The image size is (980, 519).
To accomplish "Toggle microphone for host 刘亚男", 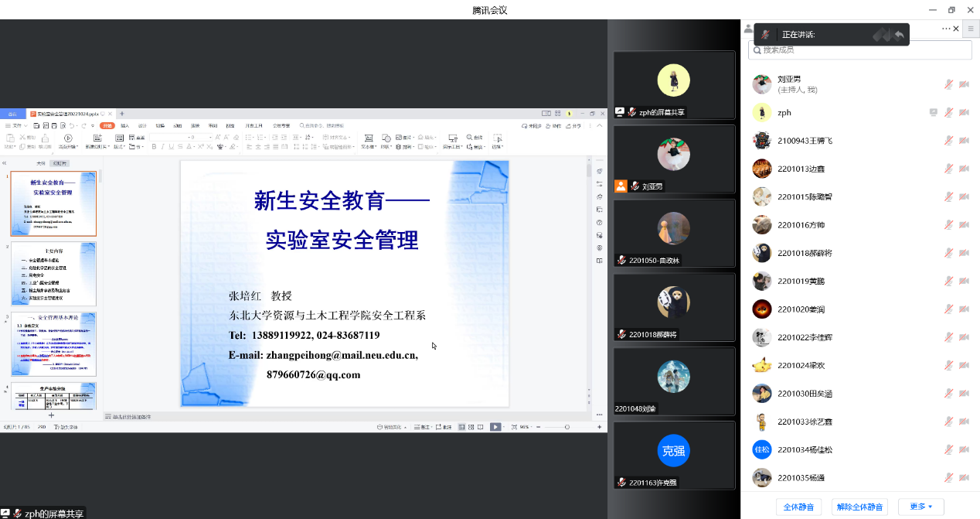I will coord(948,84).
